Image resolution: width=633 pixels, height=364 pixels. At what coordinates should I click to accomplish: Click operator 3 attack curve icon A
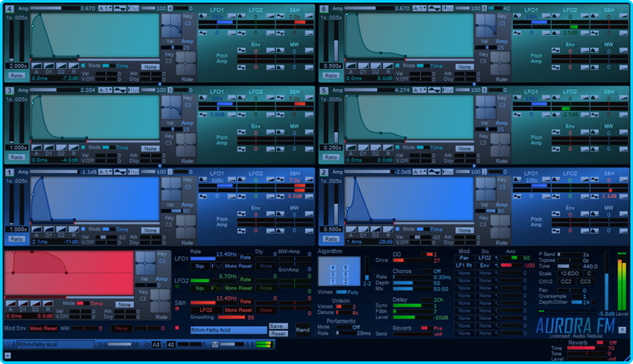coord(36,148)
